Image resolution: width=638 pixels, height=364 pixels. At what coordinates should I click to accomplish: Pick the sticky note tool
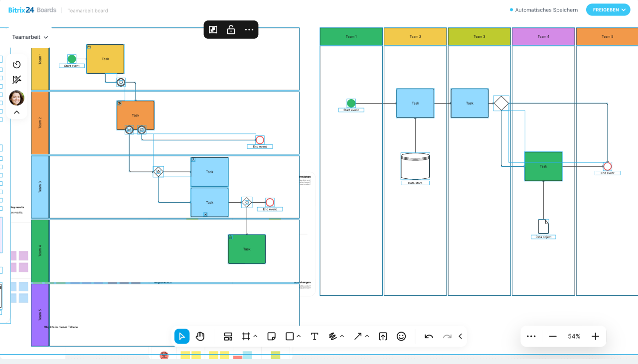coord(272,336)
